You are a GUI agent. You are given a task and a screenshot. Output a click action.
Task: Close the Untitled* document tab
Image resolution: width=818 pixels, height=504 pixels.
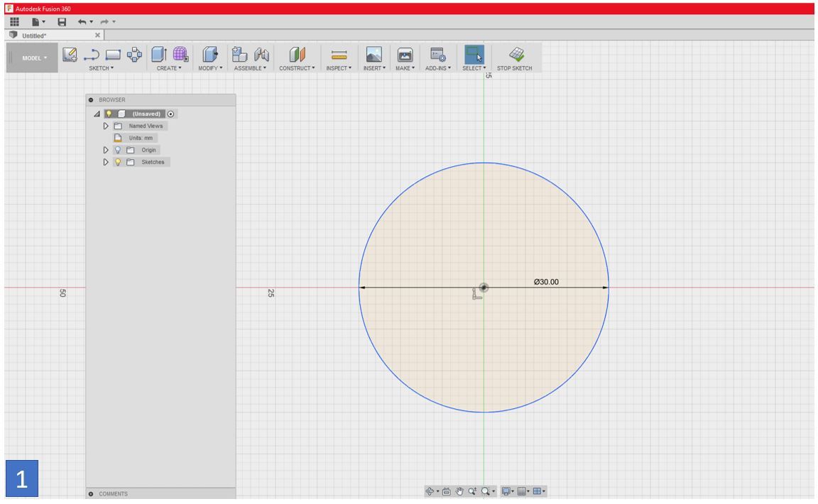tap(97, 35)
